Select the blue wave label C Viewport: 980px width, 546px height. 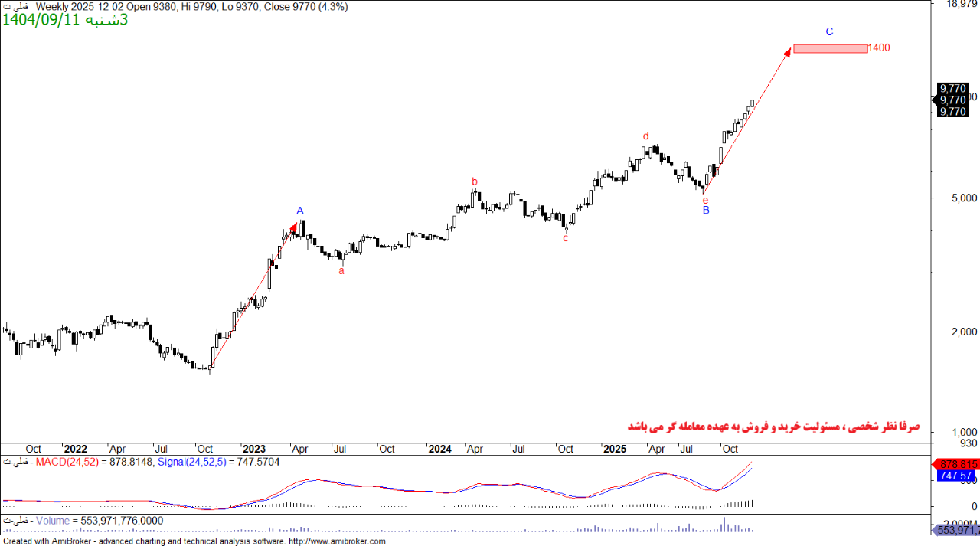[x=829, y=32]
